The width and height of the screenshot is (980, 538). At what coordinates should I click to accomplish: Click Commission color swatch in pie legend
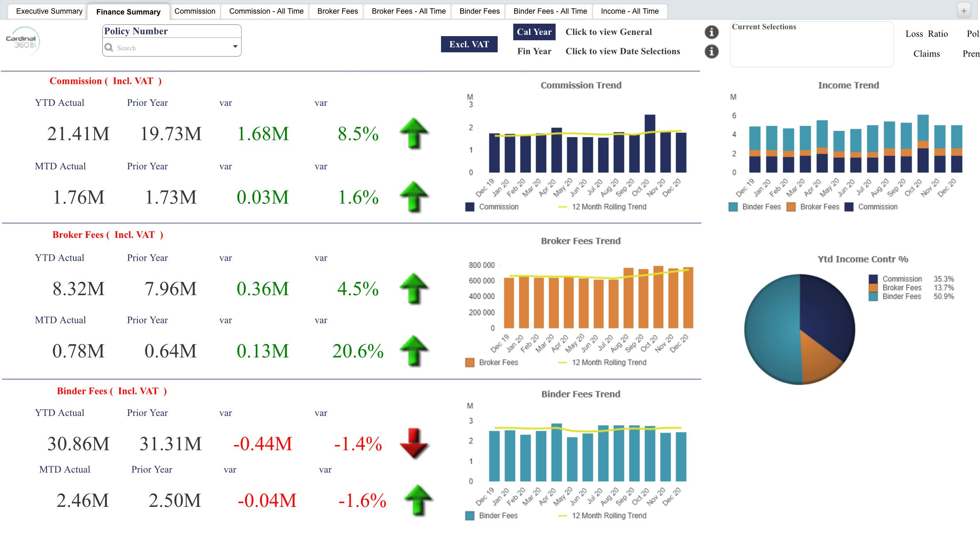pos(873,279)
